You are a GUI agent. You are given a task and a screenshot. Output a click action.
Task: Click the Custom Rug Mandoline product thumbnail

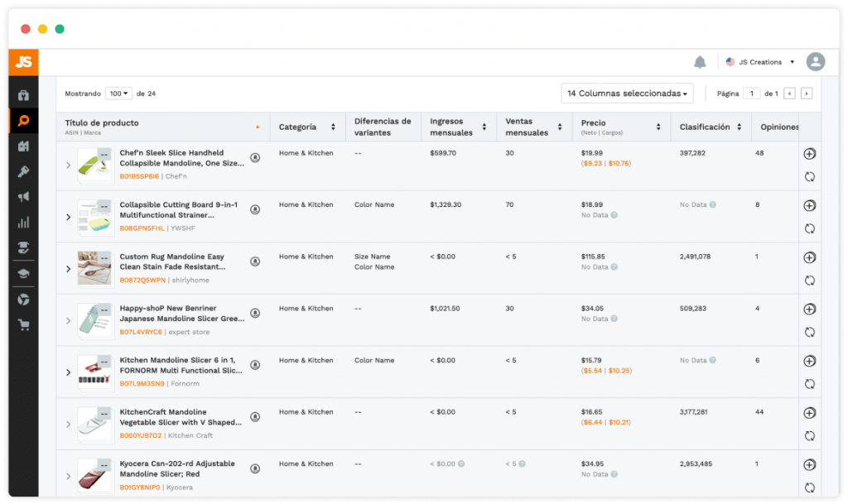[94, 268]
